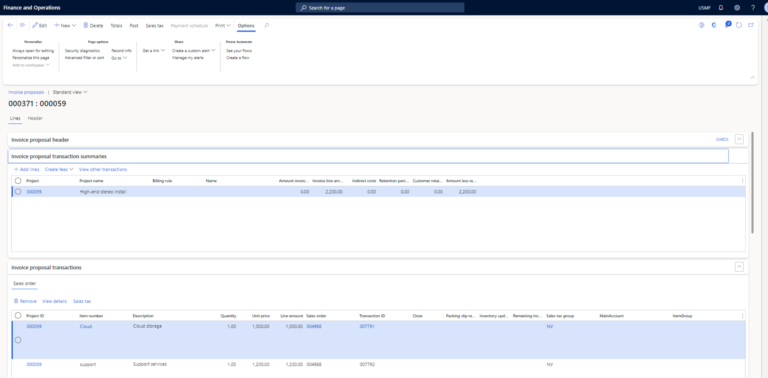The width and height of the screenshot is (768, 378).
Task: Select the Cloud storage transaction row circle
Action: [18, 340]
